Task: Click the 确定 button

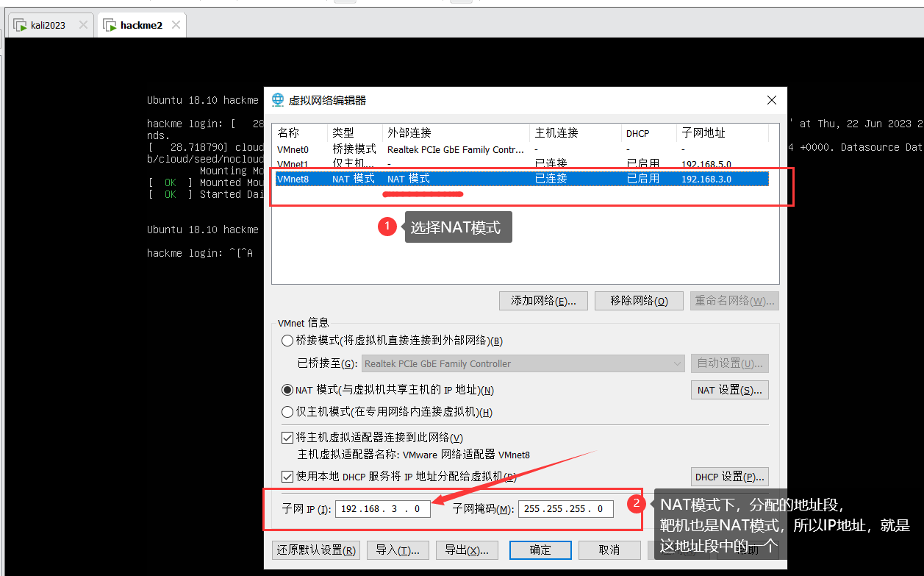Action: point(540,550)
